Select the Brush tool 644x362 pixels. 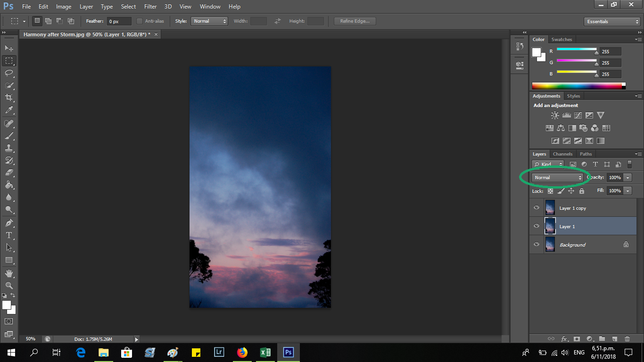tap(9, 136)
